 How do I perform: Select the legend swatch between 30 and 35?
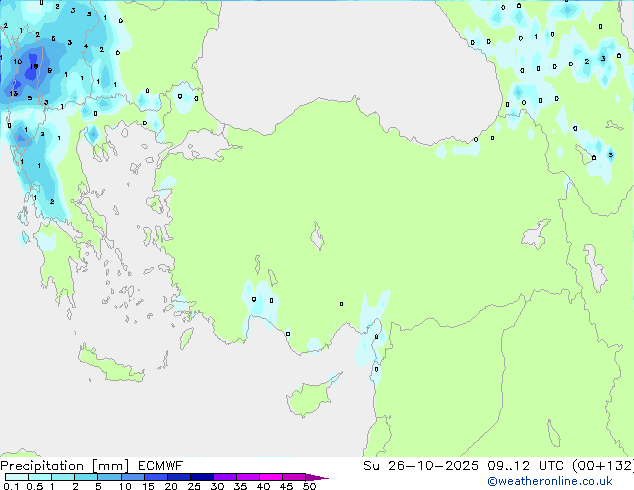228,478
